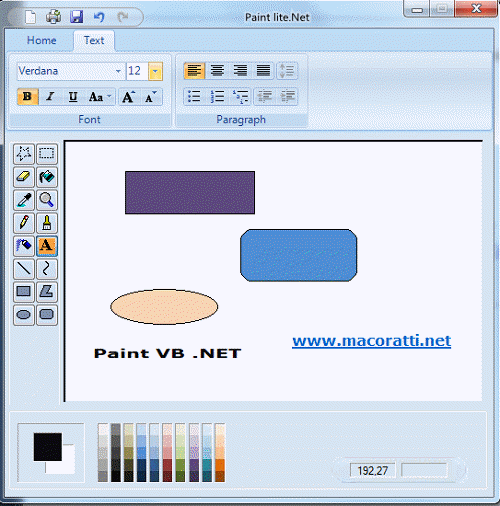Toggle Underline formatting
Viewport: 500px width, 506px height.
pyautogui.click(x=73, y=97)
